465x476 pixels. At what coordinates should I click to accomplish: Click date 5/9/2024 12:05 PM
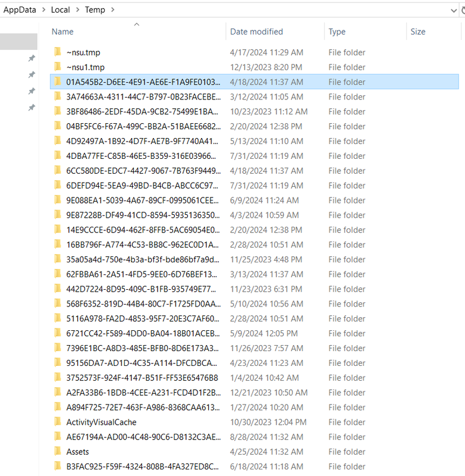tap(264, 333)
